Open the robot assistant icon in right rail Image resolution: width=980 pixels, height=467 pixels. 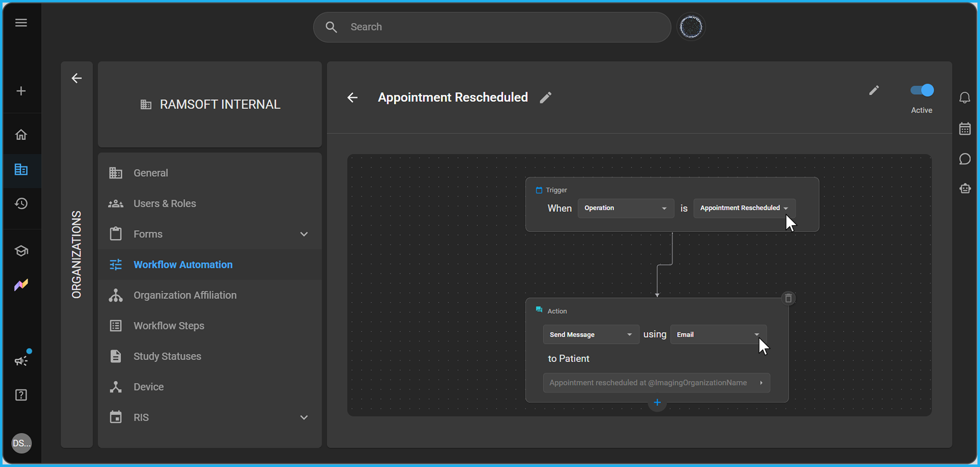(x=965, y=188)
